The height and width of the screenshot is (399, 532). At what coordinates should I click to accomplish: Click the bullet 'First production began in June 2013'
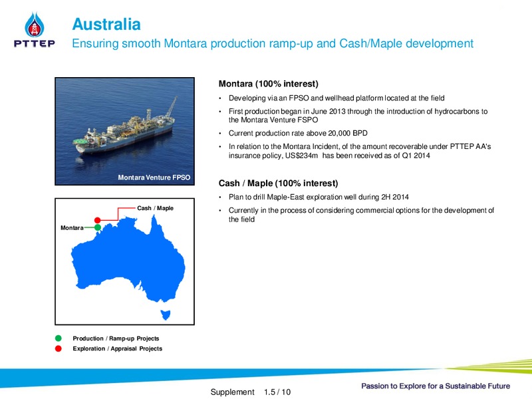(358, 115)
